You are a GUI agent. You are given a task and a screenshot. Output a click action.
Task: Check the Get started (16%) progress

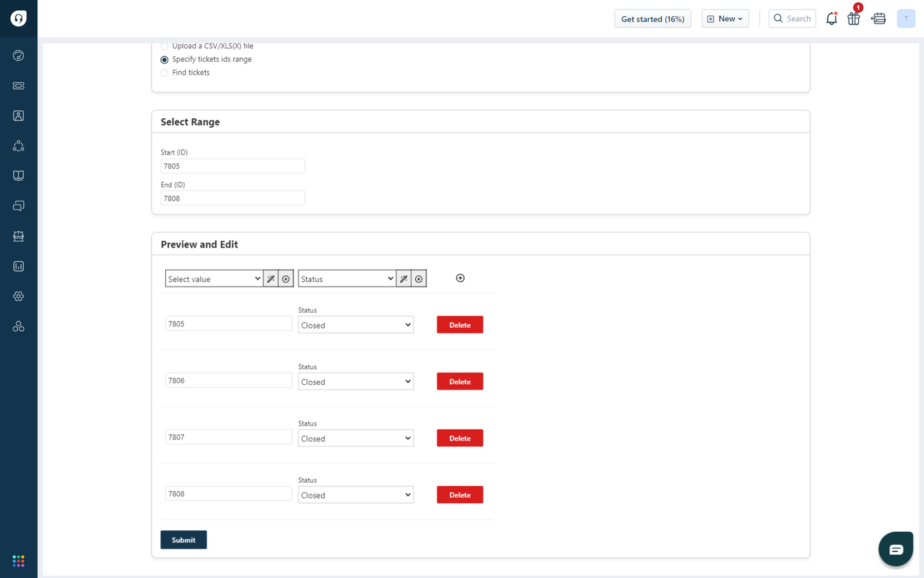click(x=652, y=18)
